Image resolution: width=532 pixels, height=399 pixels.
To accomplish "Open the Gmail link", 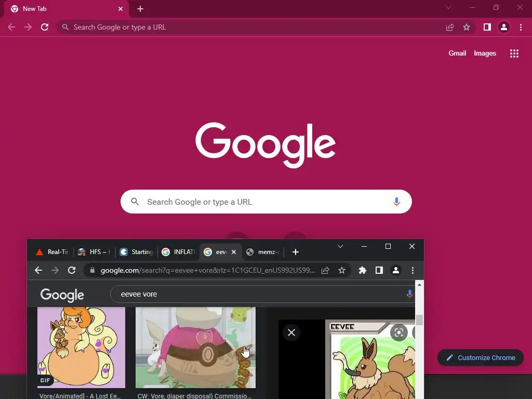I will (457, 54).
